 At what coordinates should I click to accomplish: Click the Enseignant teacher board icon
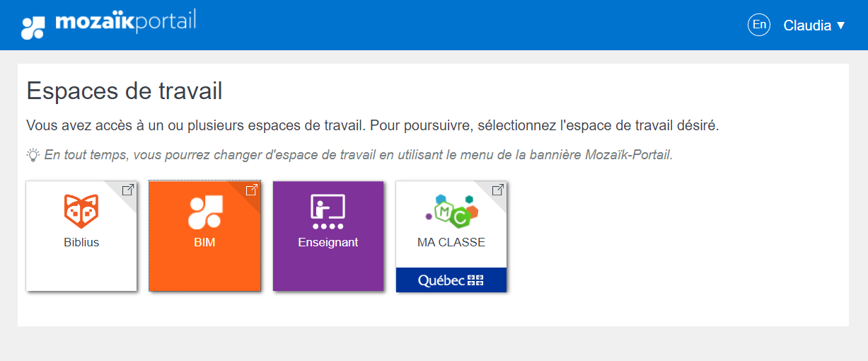tap(328, 212)
